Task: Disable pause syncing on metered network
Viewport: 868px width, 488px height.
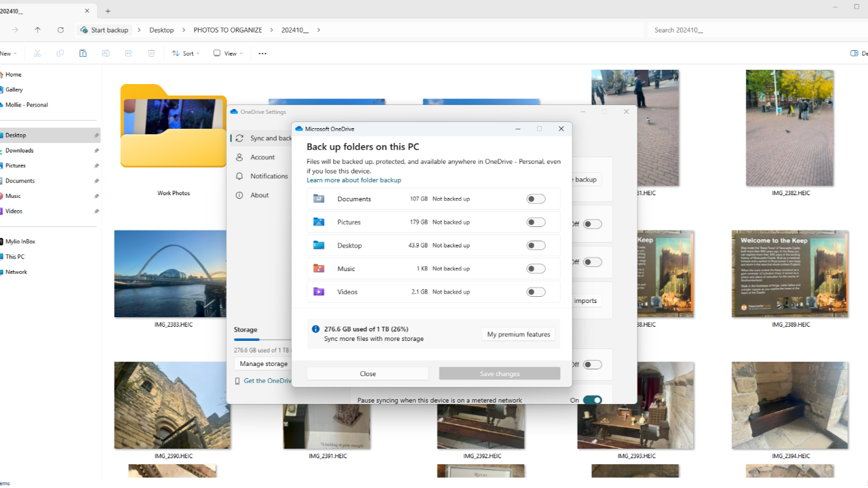Action: click(x=592, y=400)
